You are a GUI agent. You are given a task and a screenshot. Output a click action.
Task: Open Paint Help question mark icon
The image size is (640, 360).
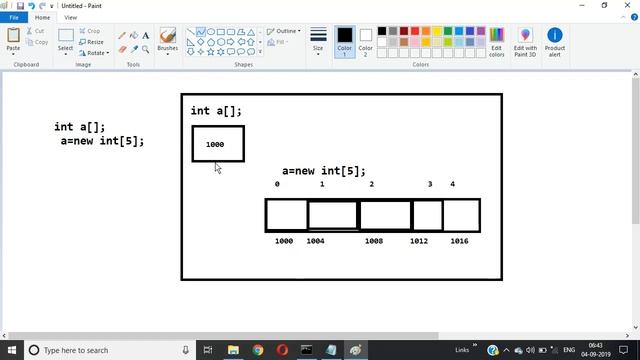[634, 17]
